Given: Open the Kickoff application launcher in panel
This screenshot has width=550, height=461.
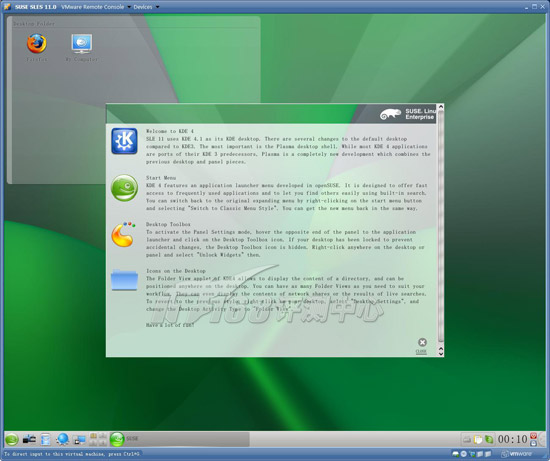Looking at the screenshot, I should pos(12,439).
